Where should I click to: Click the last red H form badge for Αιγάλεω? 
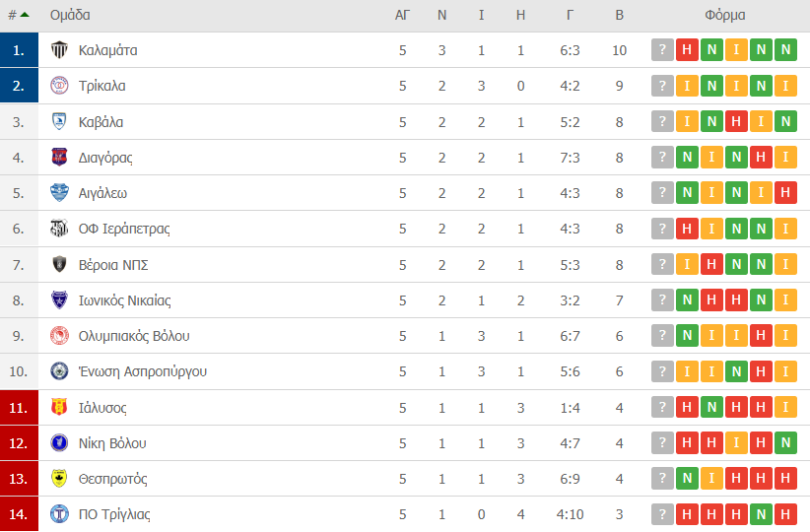point(785,193)
